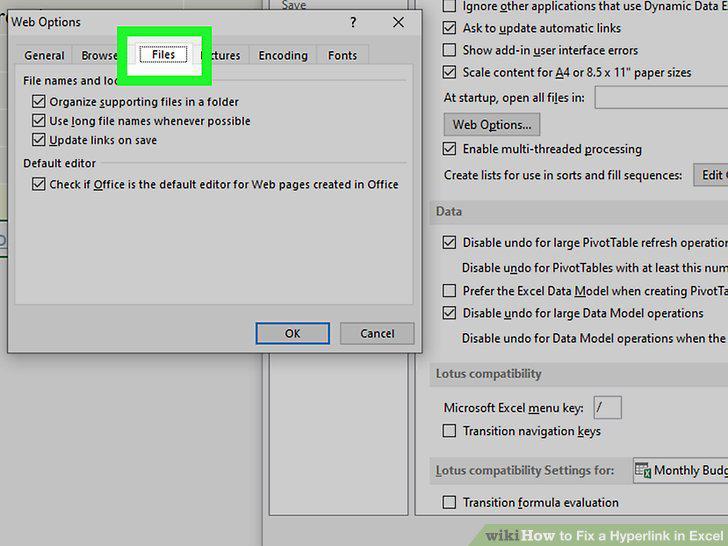
Task: Toggle Disable undo for large Data Model operations
Action: (449, 313)
